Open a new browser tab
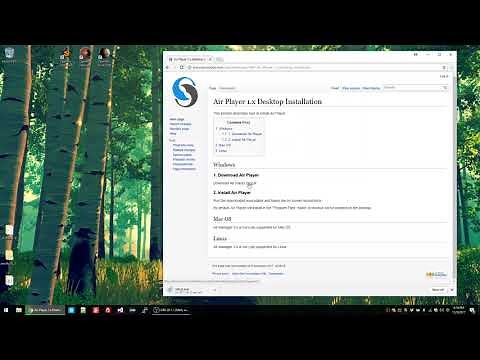 [219, 59]
